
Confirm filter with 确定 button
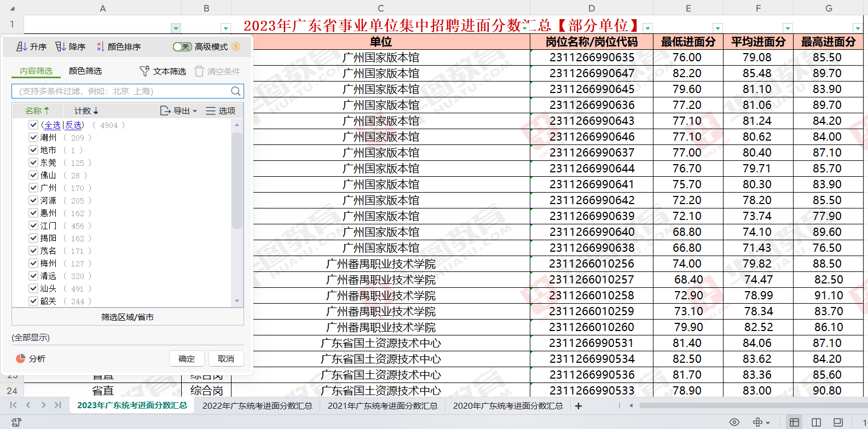pos(187,358)
